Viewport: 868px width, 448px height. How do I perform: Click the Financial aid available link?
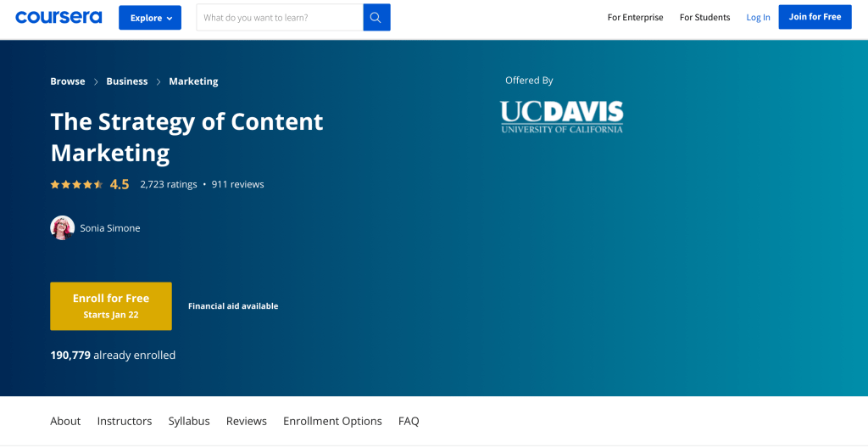tap(233, 306)
